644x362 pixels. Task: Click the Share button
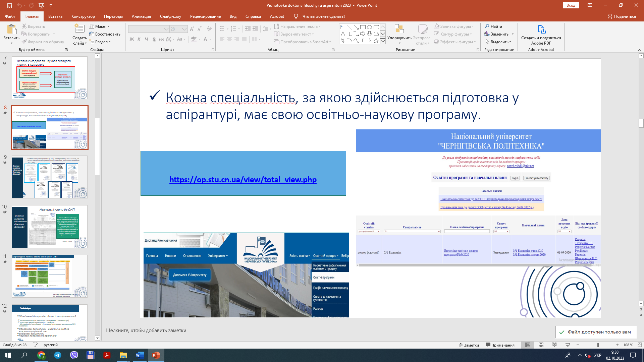pos(622,16)
